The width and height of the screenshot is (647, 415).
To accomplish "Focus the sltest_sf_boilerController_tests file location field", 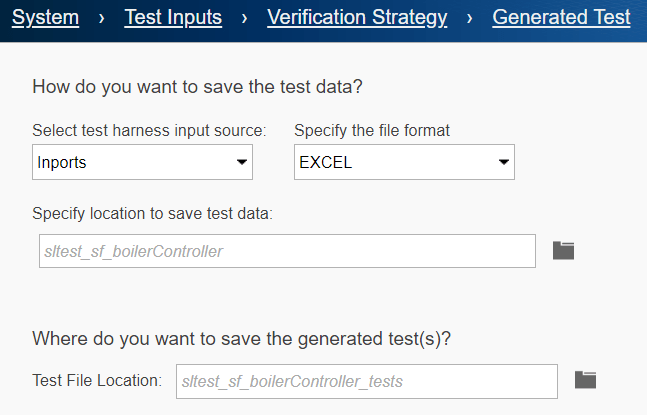I will pyautogui.click(x=366, y=380).
